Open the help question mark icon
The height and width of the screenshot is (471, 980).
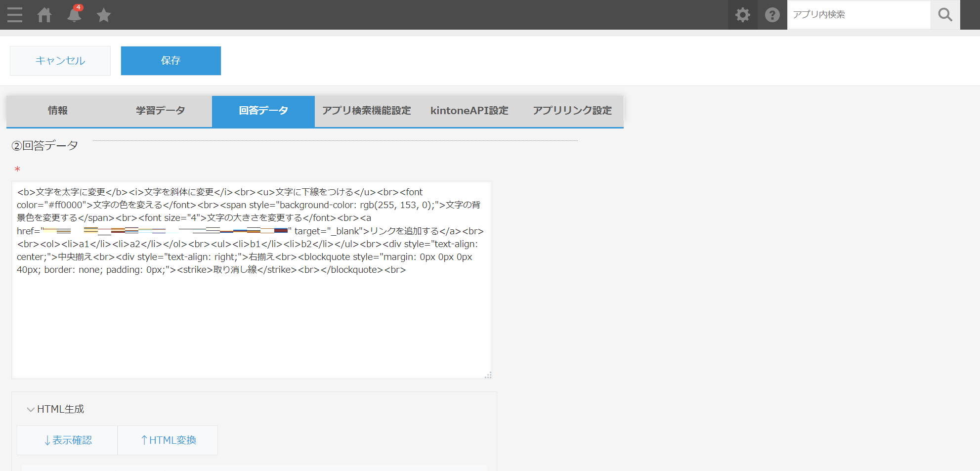pyautogui.click(x=772, y=15)
